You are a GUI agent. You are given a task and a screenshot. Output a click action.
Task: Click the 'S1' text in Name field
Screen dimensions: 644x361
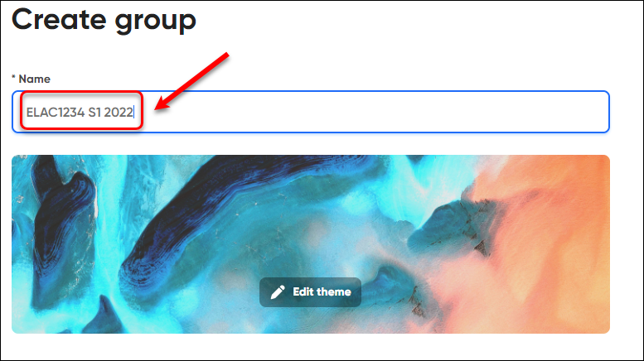94,112
